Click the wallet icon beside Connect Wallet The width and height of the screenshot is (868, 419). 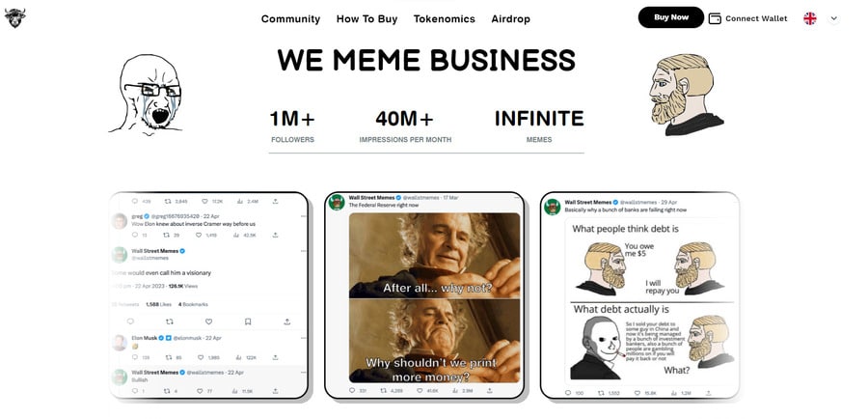click(715, 18)
